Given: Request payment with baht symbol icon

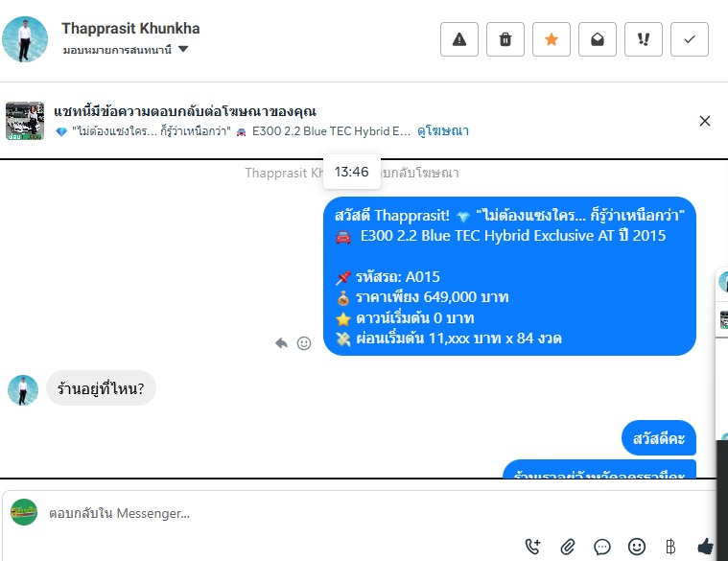Looking at the screenshot, I should point(670,547).
